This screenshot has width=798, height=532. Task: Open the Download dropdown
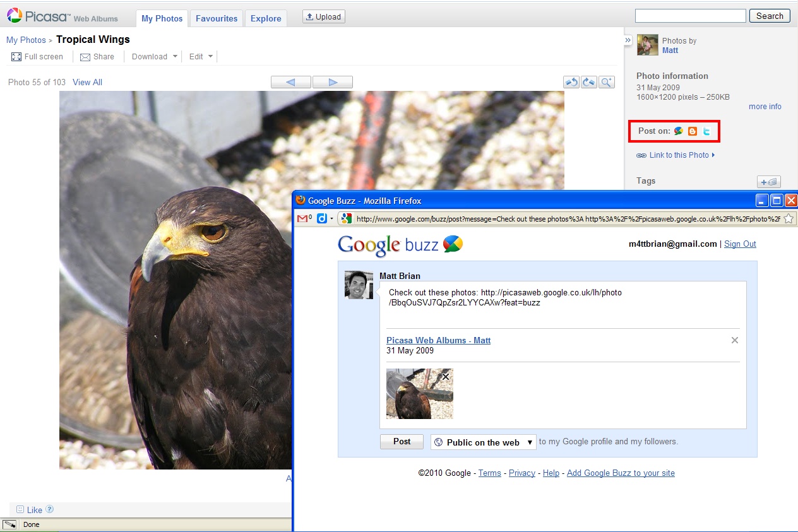[155, 57]
